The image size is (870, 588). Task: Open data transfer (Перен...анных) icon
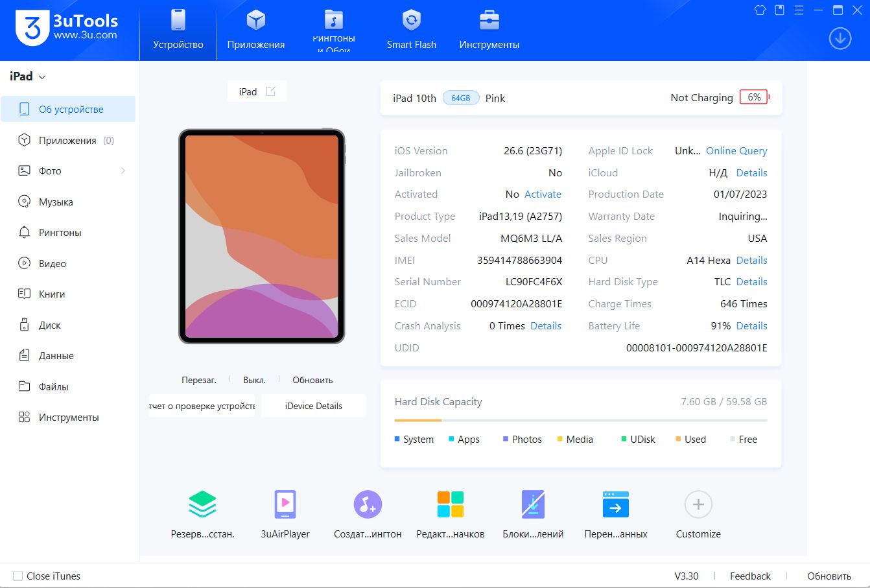coord(615,504)
